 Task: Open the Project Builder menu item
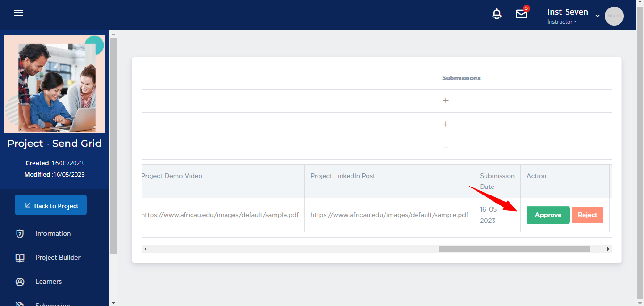(58, 258)
